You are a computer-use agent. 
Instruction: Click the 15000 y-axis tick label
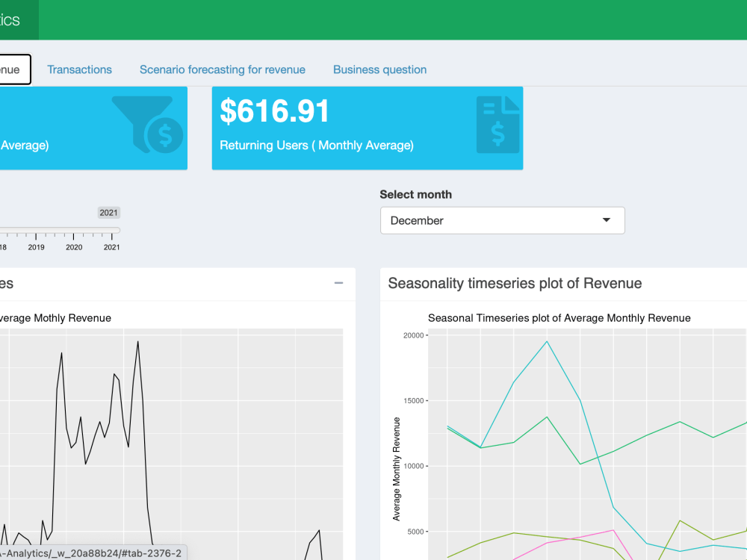pos(414,400)
